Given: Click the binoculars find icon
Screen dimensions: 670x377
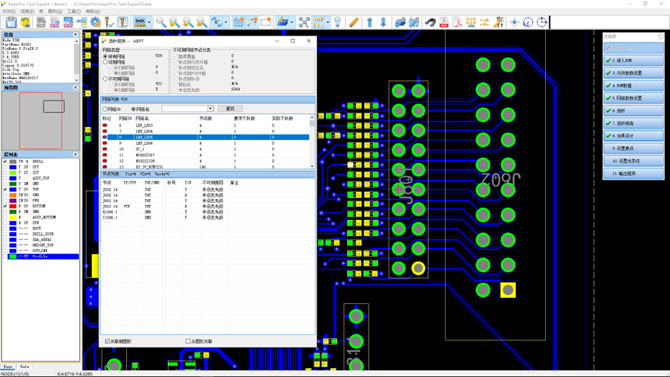Looking at the screenshot, I should (430, 22).
